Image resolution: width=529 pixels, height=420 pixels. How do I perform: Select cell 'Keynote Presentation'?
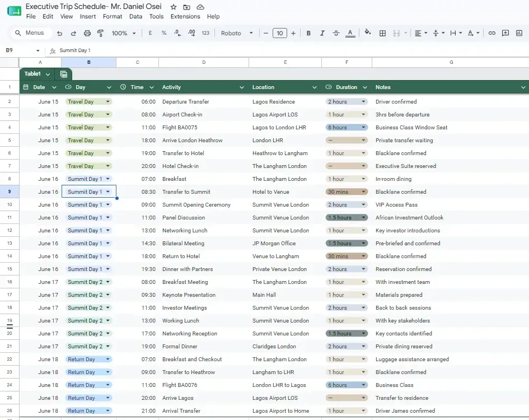pos(204,295)
